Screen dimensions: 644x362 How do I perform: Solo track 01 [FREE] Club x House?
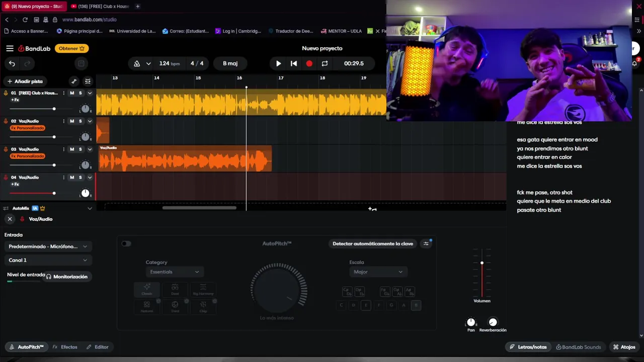click(x=80, y=93)
